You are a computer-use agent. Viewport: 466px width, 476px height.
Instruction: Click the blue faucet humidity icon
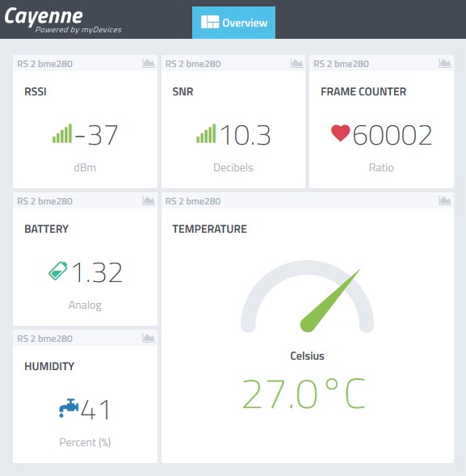(69, 408)
